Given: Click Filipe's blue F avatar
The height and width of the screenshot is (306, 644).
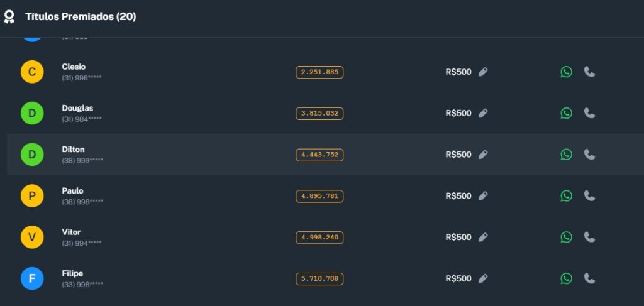Looking at the screenshot, I should [32, 279].
